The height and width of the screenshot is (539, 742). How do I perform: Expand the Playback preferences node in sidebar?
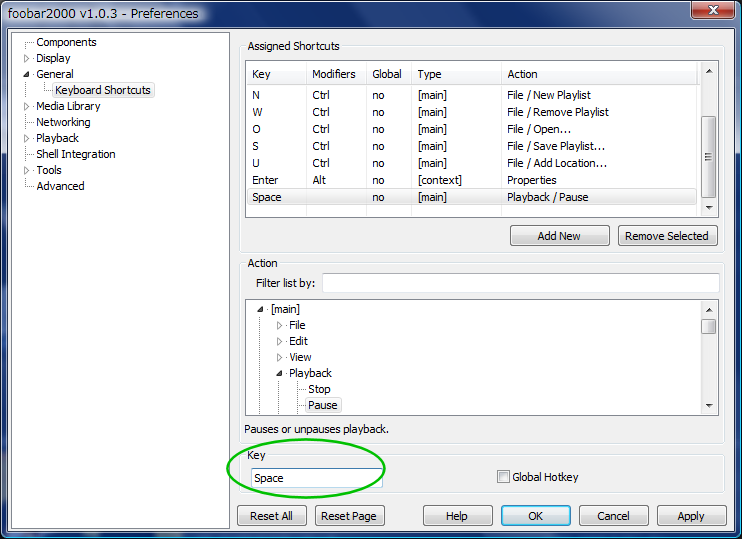26,138
